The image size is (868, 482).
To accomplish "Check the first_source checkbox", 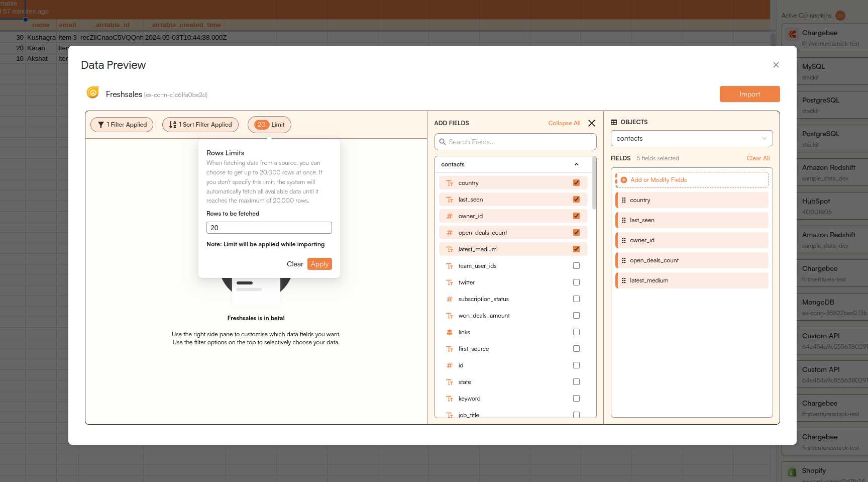I will (x=576, y=349).
